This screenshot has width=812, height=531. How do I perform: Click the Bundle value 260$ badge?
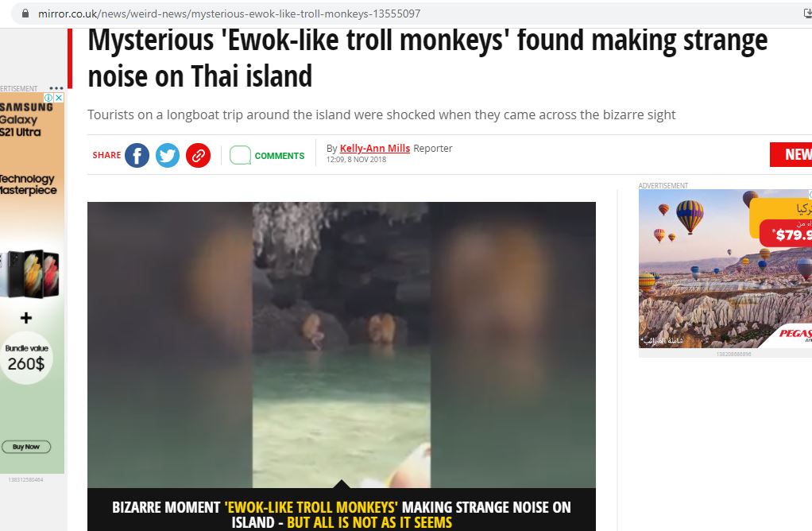tap(26, 358)
